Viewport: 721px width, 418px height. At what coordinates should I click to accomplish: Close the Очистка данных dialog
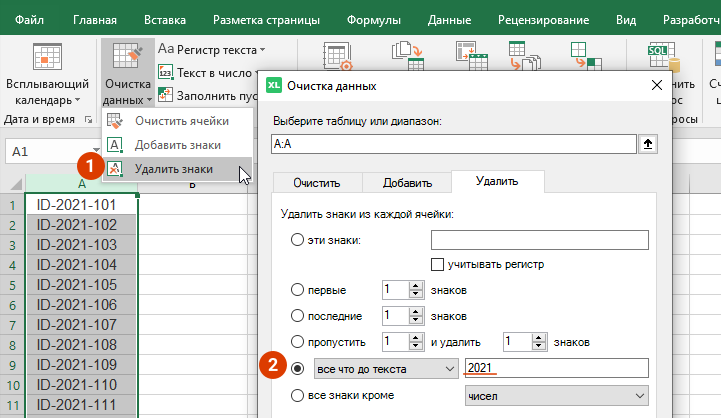coord(656,86)
